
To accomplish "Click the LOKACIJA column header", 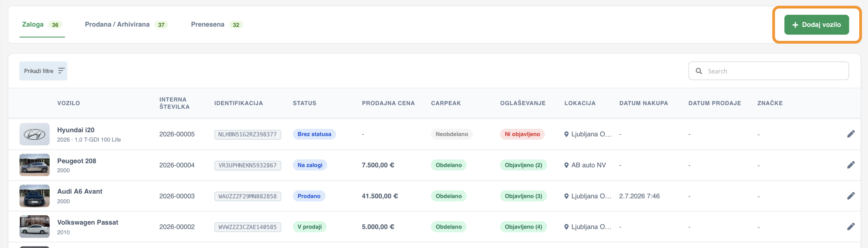I will click(580, 103).
